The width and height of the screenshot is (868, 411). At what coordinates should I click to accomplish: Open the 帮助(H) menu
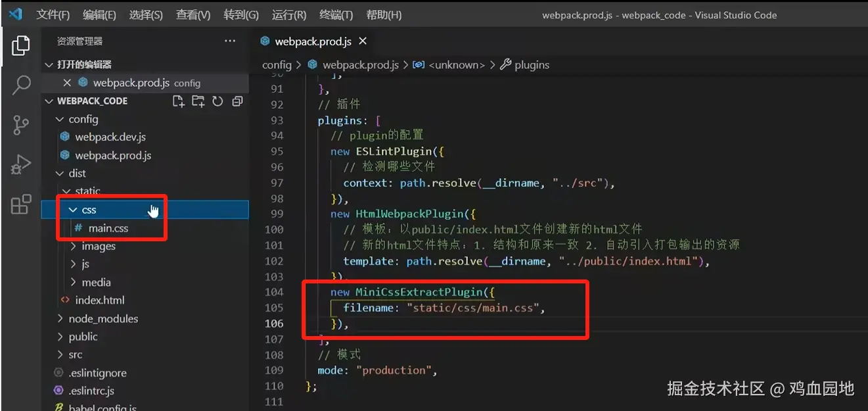tap(384, 14)
